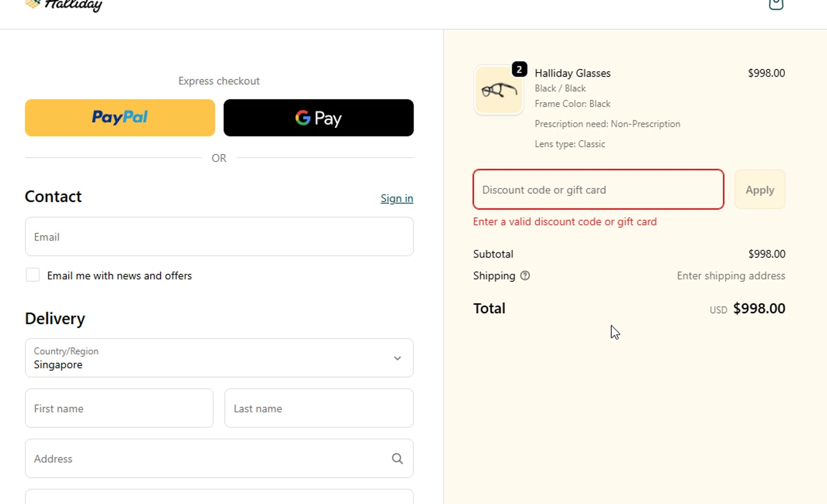Click the Last name field
Screen dimensions: 827x504
coord(319,408)
